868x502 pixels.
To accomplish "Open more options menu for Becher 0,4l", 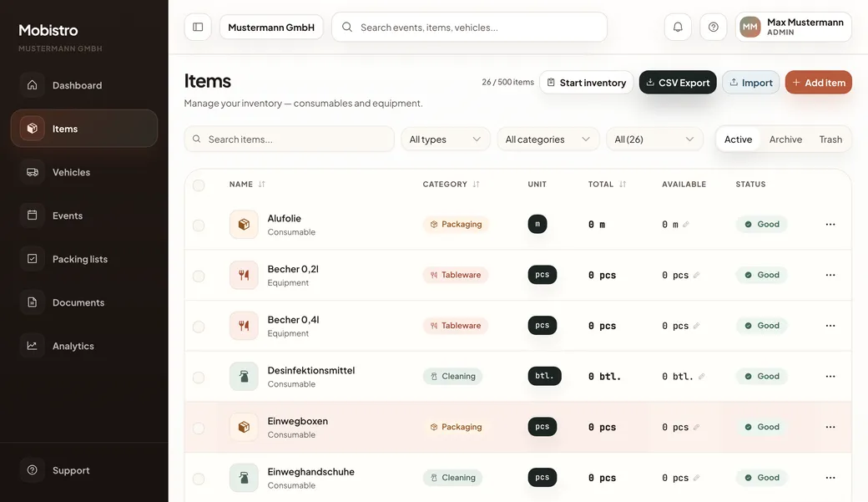I will [x=830, y=326].
